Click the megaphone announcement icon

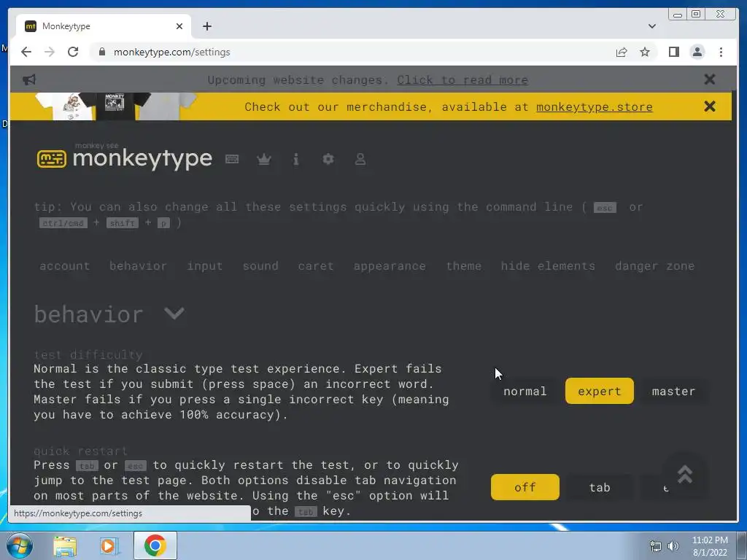pos(29,79)
